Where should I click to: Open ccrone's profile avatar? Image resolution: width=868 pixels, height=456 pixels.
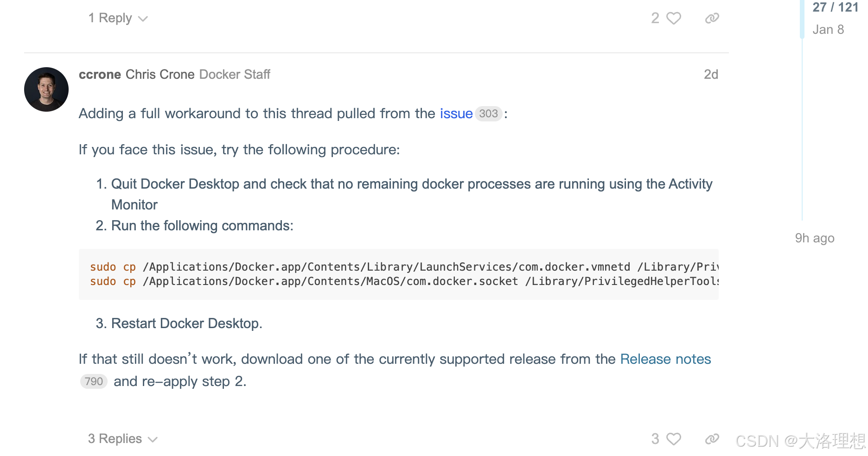(46, 89)
